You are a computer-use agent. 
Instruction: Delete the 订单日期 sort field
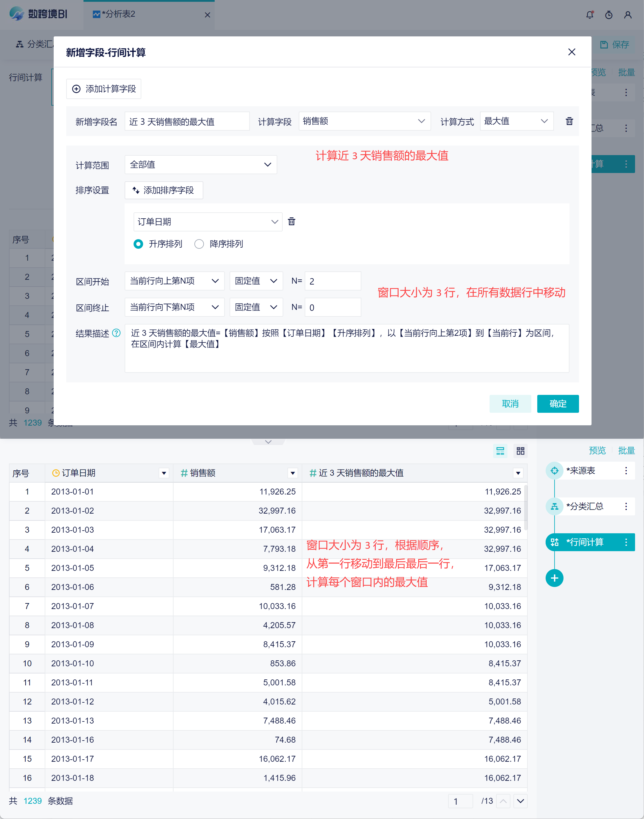pyautogui.click(x=292, y=221)
